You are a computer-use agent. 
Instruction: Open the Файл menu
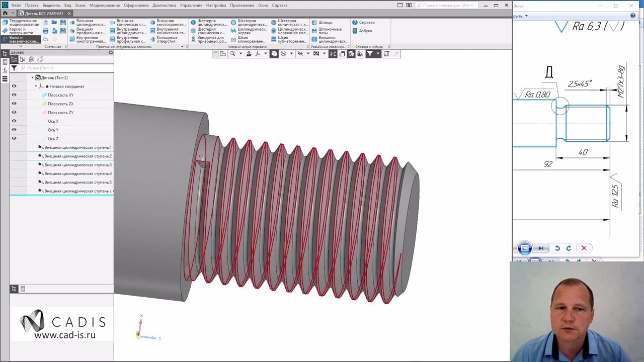tap(16, 5)
